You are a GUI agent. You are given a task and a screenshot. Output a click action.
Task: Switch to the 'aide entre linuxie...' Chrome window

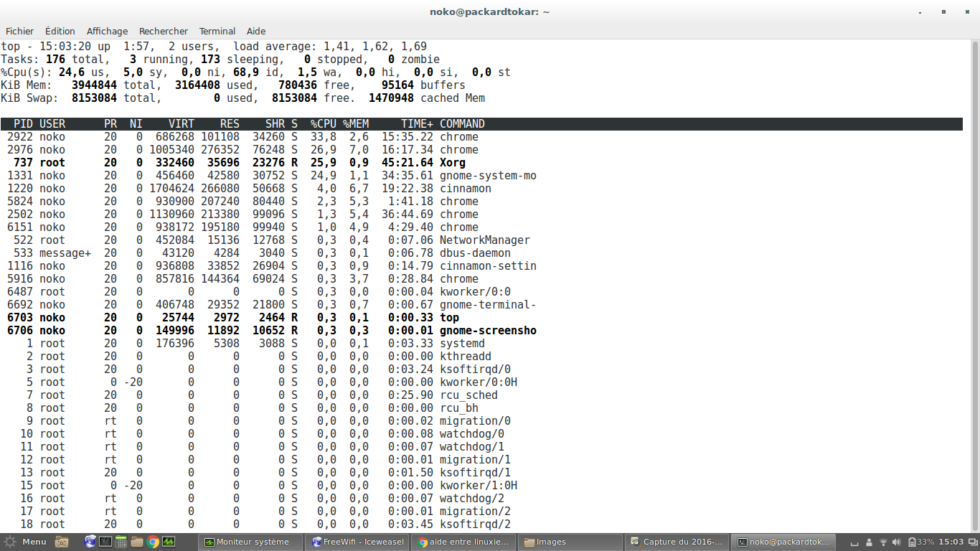(463, 542)
